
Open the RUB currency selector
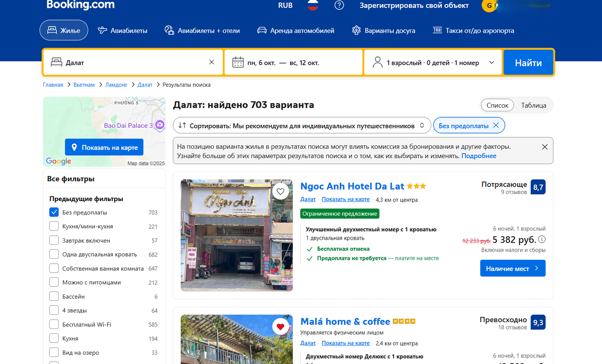pos(285,6)
